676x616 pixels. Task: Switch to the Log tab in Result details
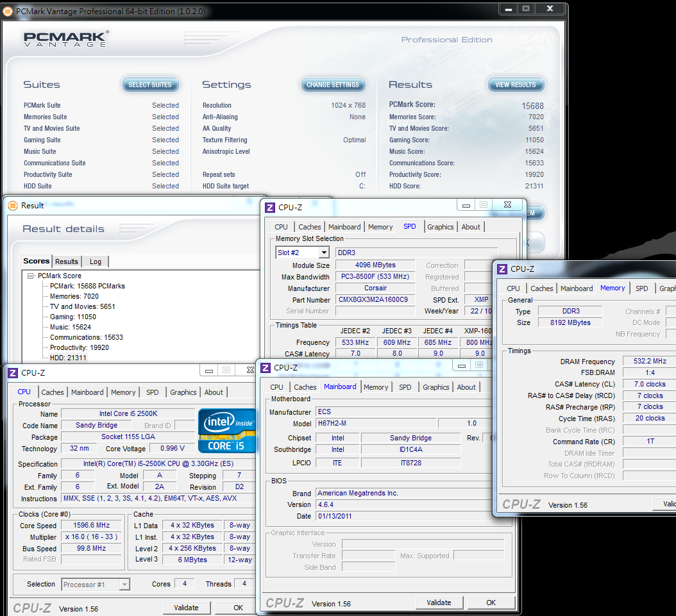(95, 262)
